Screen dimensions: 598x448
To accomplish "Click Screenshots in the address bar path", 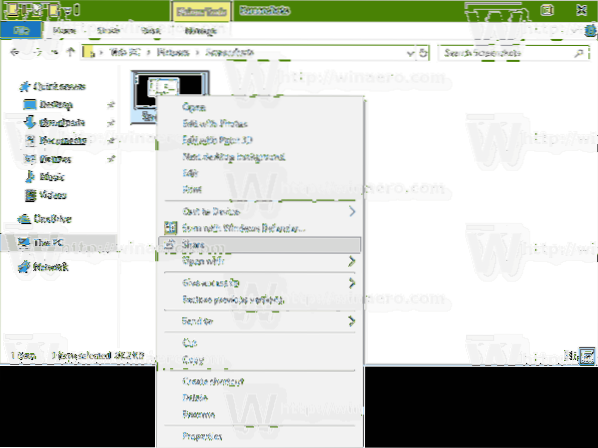I will coord(230,52).
